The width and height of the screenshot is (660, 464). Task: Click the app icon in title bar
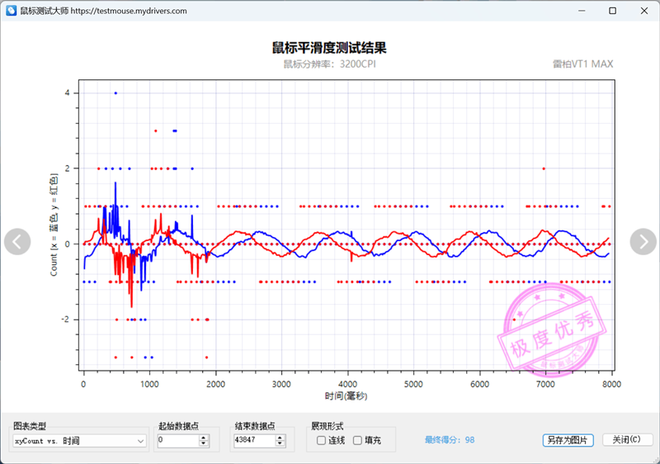(10, 9)
